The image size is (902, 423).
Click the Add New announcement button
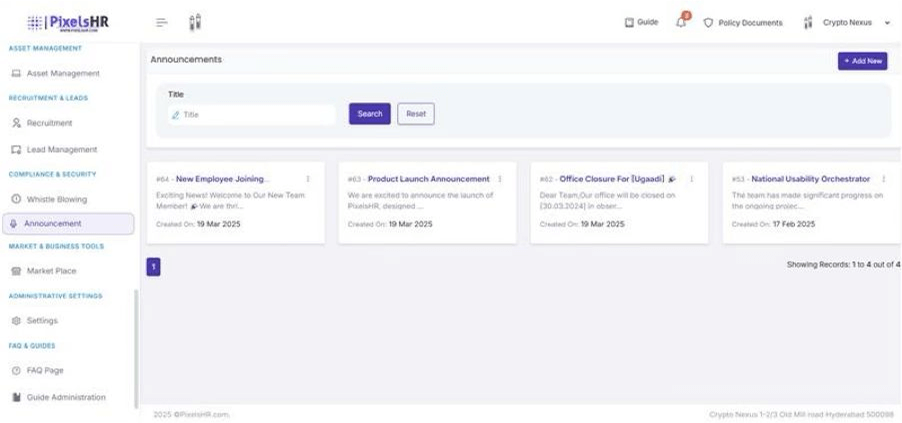coord(862,61)
